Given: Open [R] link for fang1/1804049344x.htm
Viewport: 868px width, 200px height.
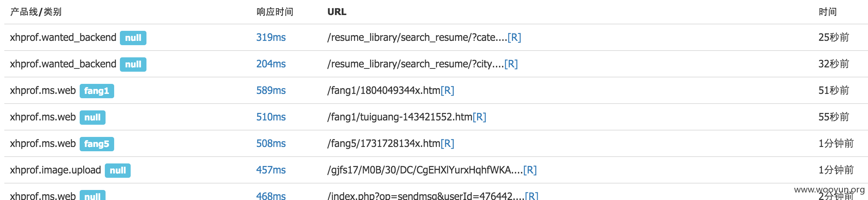Looking at the screenshot, I should coord(447,90).
